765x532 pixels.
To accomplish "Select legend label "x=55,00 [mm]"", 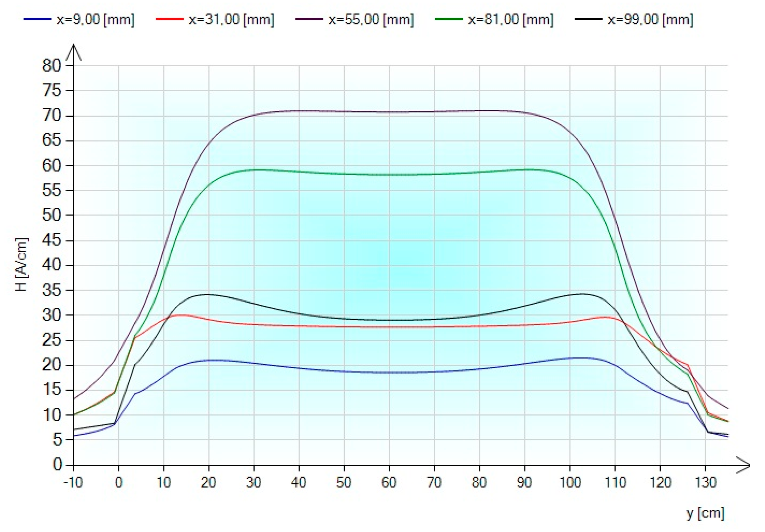I will click(371, 20).
